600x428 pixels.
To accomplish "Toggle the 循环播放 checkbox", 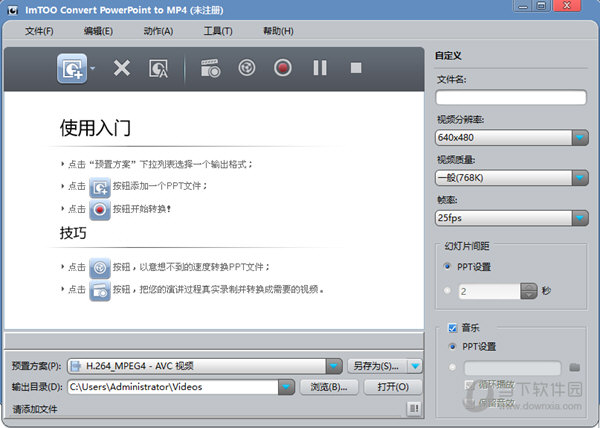I will [469, 385].
